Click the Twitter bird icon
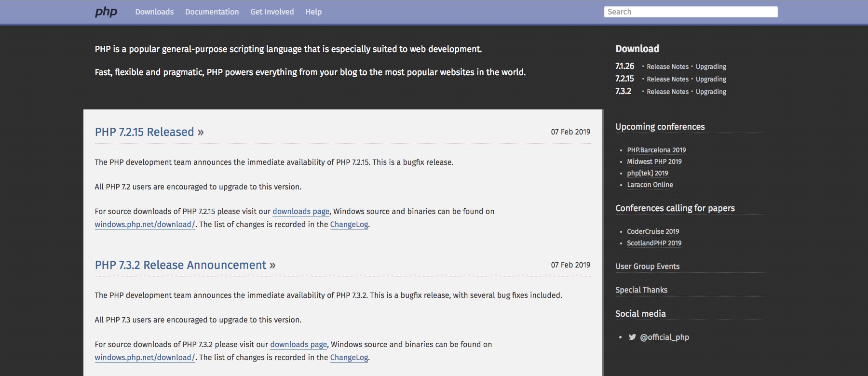Viewport: 868px width, 376px height. (632, 337)
